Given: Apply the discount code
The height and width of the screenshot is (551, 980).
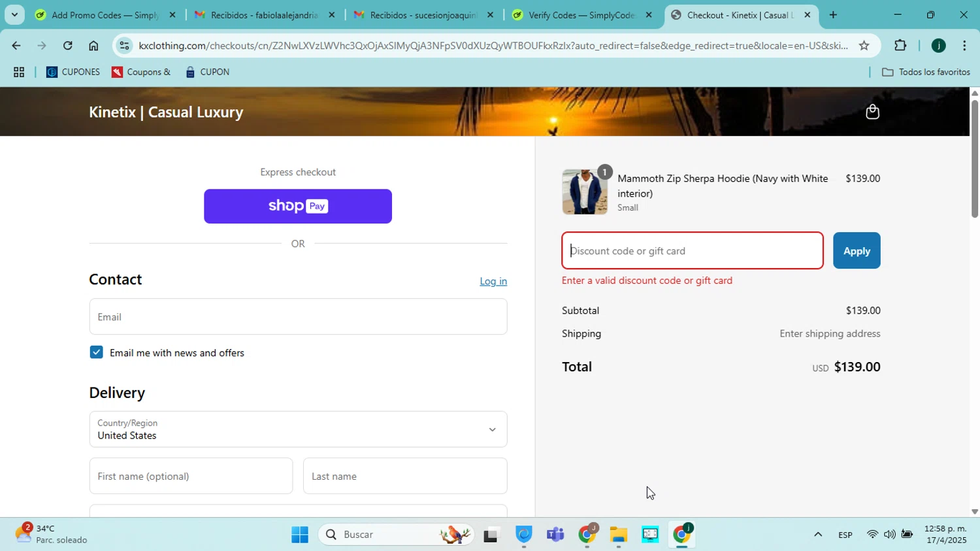Looking at the screenshot, I should [x=857, y=251].
